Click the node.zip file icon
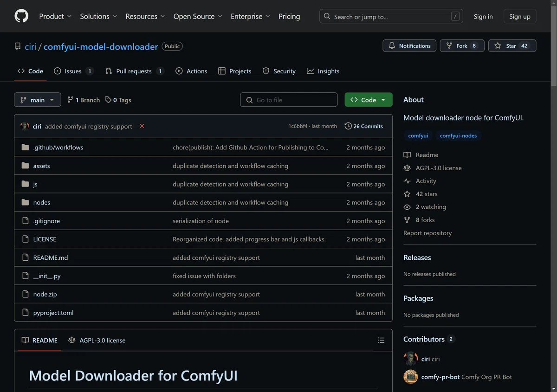557x392 pixels. (x=25, y=294)
